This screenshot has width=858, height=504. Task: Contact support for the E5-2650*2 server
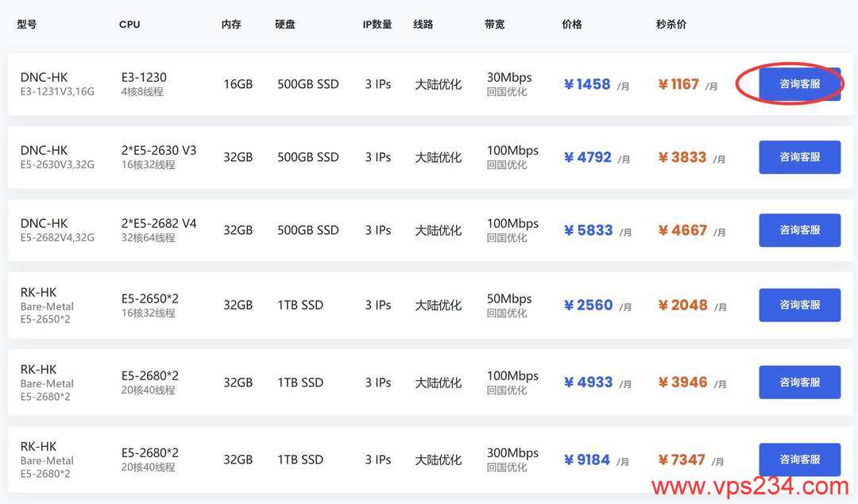coord(799,305)
